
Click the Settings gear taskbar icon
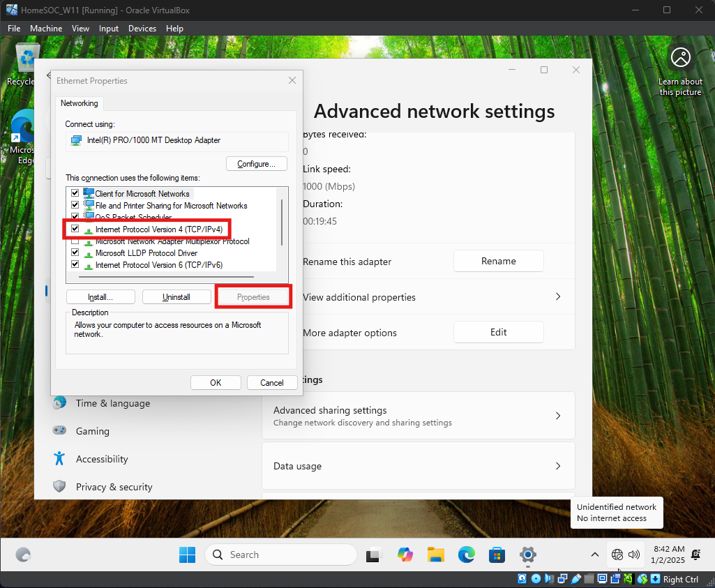tap(528, 555)
